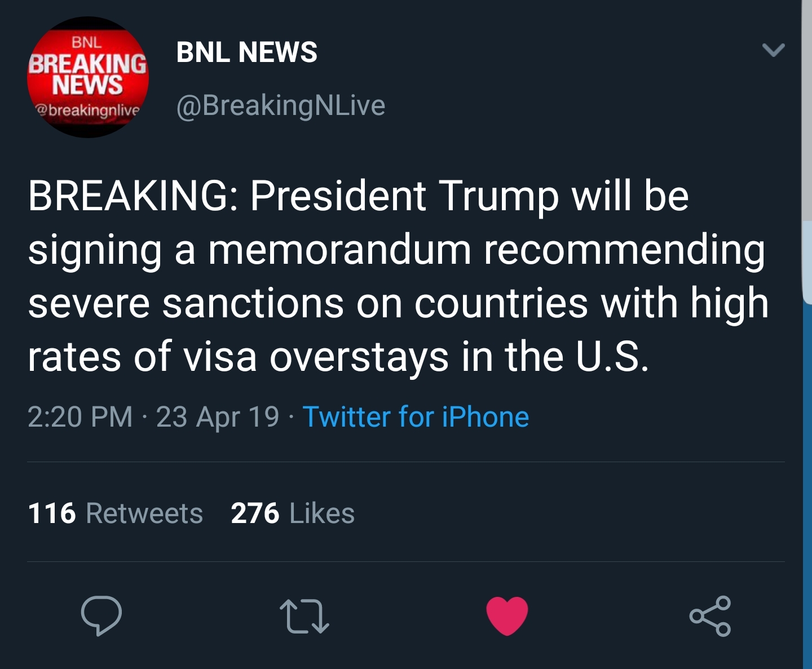Click the bold 116 retweet count
The height and width of the screenshot is (669, 812).
coord(52,513)
